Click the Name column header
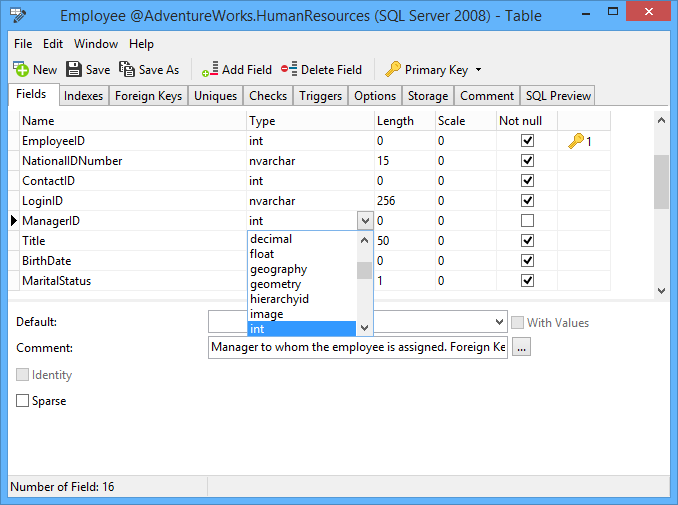Viewport: 678px width, 505px height. click(x=133, y=121)
